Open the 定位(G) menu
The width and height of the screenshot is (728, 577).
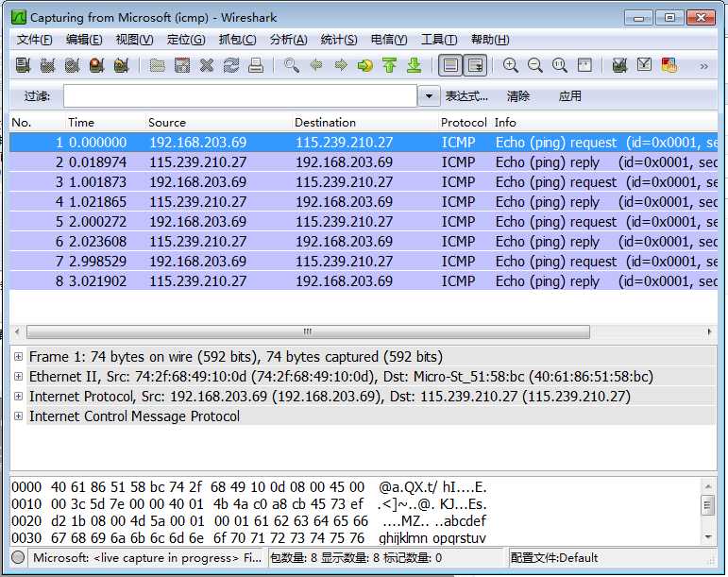point(186,40)
